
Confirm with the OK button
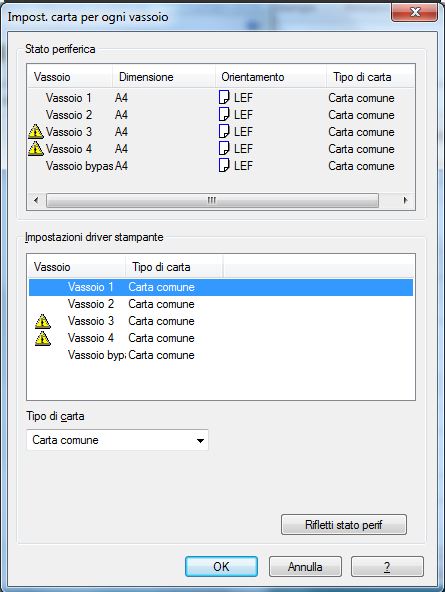(x=221, y=566)
